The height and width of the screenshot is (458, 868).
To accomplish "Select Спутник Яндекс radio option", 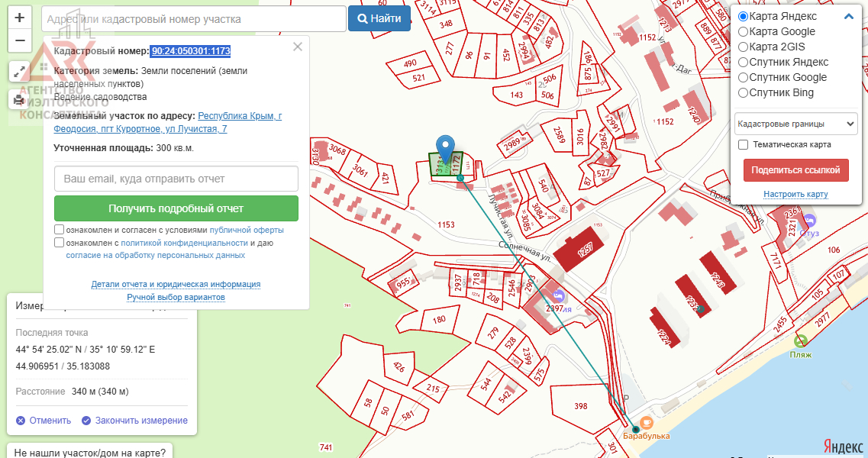I will point(743,62).
